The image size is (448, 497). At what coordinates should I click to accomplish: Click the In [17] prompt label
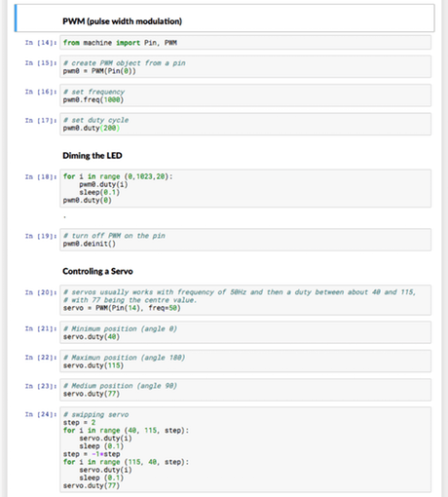[41, 120]
